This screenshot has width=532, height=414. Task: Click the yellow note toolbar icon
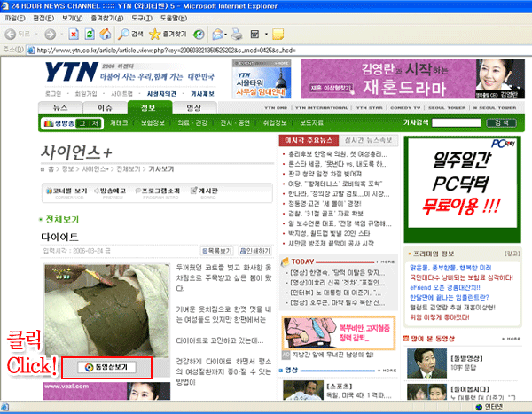[x=278, y=34]
